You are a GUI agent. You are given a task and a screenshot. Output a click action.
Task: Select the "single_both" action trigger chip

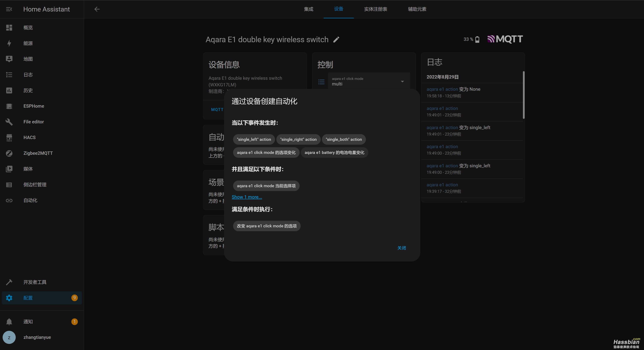(x=344, y=140)
